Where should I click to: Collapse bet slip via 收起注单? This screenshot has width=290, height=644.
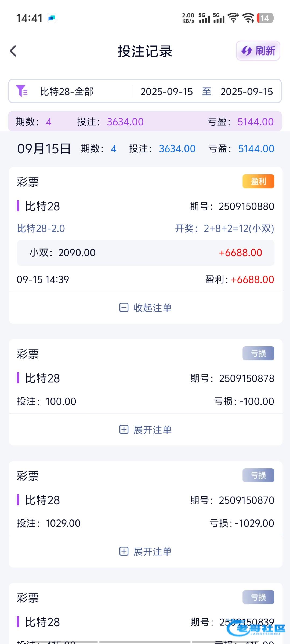coord(152,308)
